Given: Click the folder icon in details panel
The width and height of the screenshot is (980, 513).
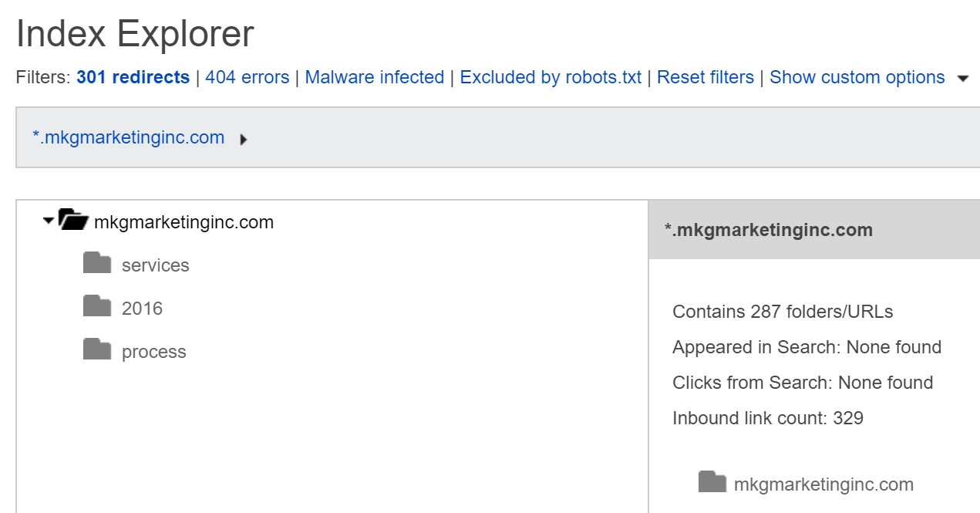Looking at the screenshot, I should click(712, 483).
